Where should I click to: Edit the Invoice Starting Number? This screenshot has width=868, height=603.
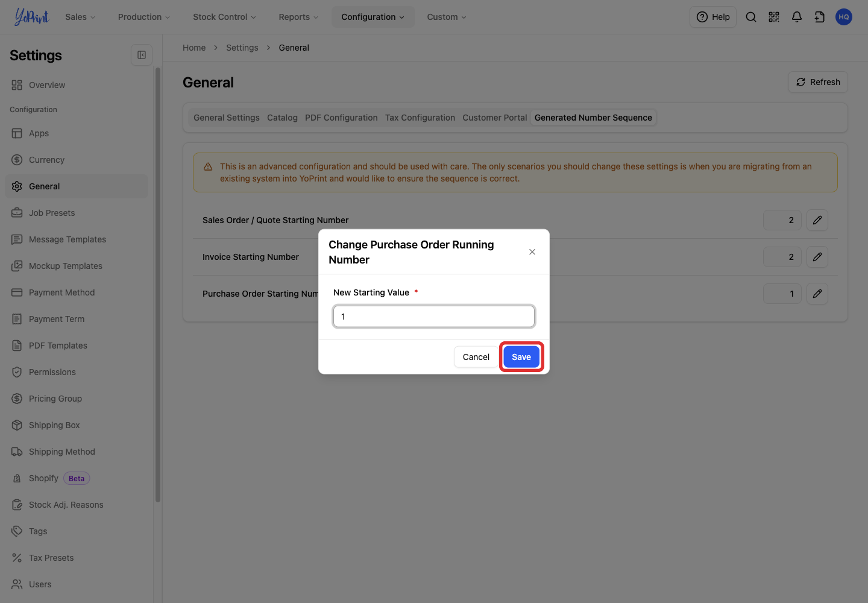point(817,257)
